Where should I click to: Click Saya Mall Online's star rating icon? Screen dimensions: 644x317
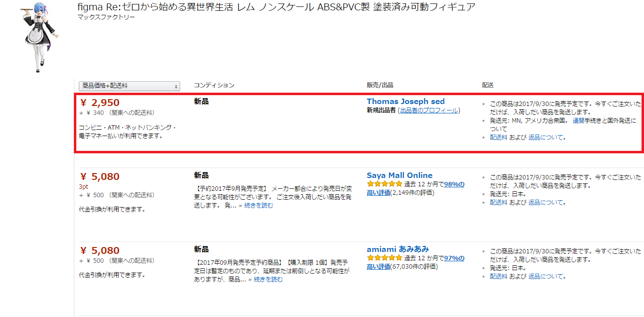point(385,184)
